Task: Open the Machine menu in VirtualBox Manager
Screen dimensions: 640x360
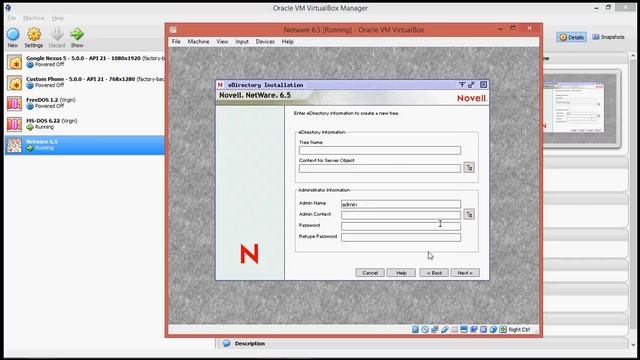Action: tap(33, 18)
